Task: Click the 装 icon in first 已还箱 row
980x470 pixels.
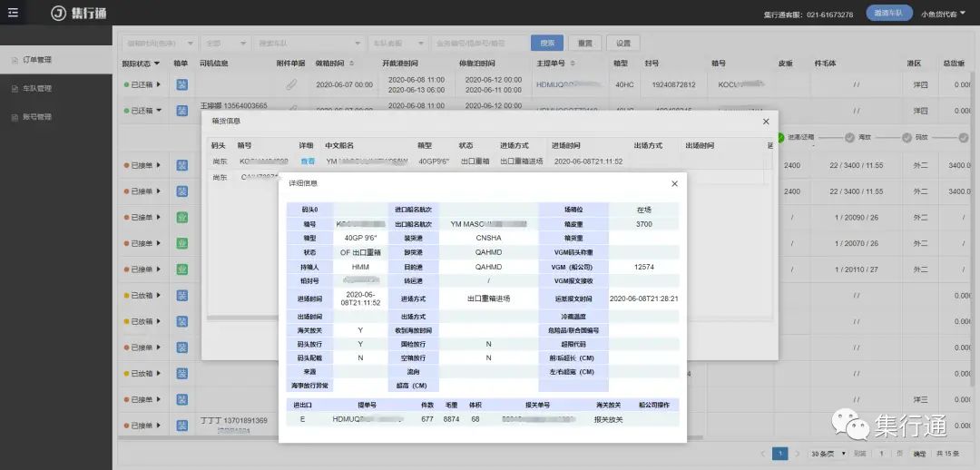Action: 181,84
